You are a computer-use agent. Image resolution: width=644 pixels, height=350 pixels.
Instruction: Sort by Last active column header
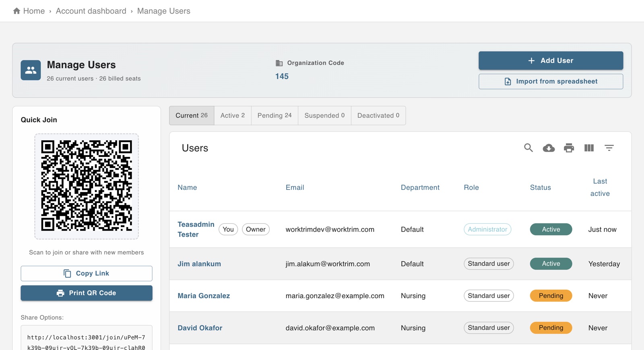coord(600,187)
